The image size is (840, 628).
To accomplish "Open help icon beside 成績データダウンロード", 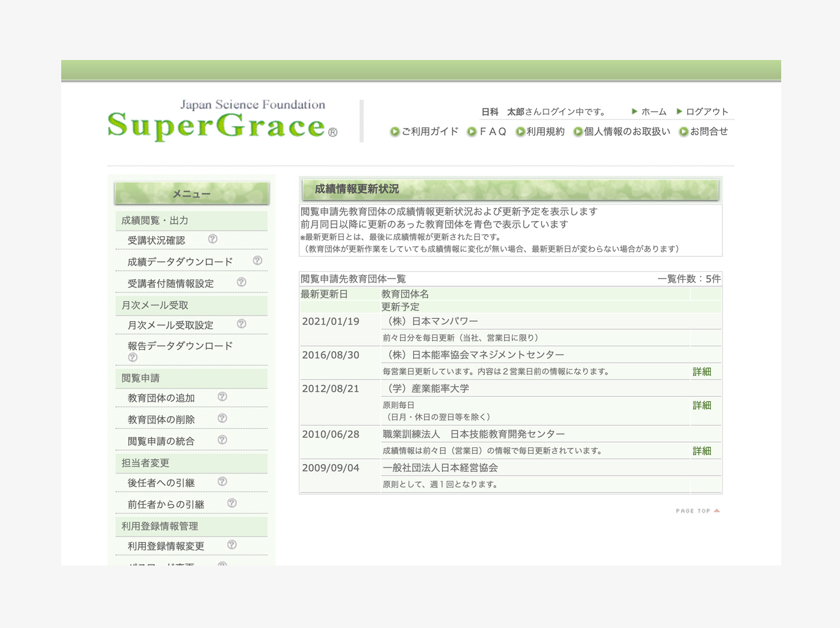I will click(x=257, y=261).
